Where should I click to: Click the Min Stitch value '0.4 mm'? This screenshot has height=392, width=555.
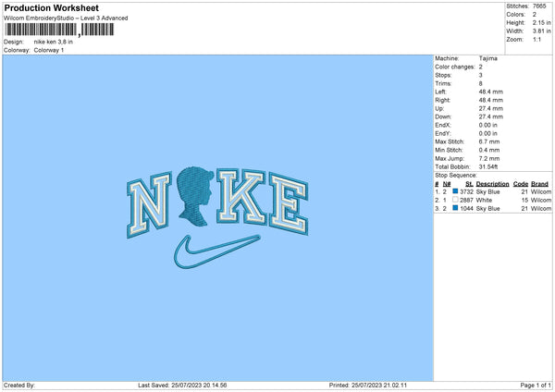tap(489, 151)
